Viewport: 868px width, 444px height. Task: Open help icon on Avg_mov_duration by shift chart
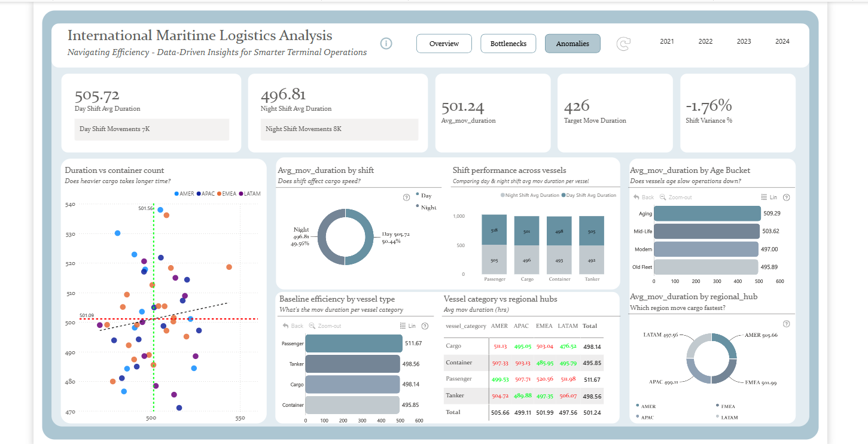[406, 196]
